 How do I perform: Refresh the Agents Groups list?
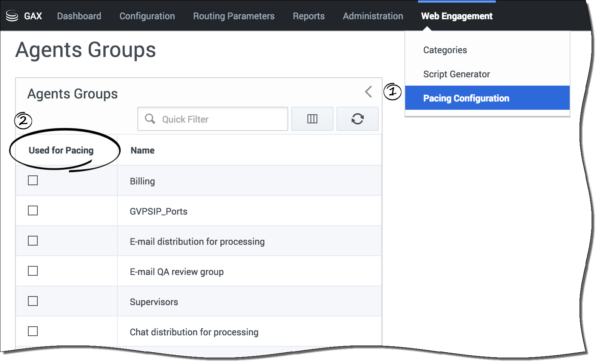357,119
